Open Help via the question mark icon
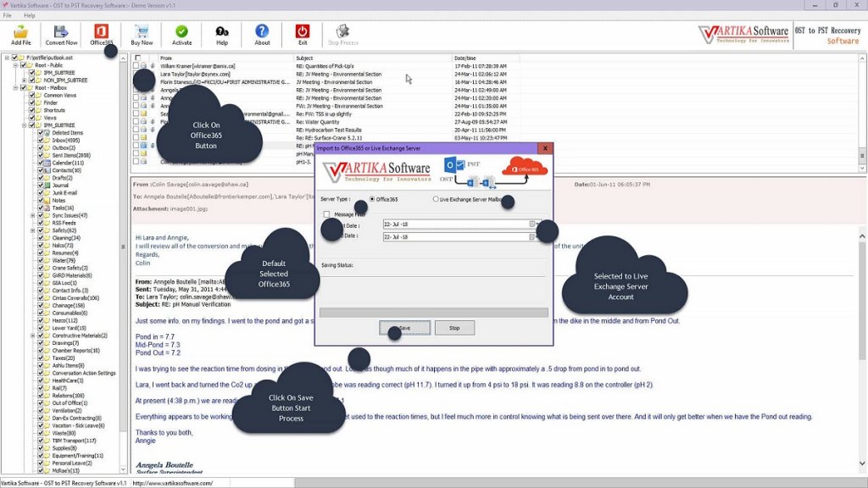868x488 pixels. coord(223,32)
